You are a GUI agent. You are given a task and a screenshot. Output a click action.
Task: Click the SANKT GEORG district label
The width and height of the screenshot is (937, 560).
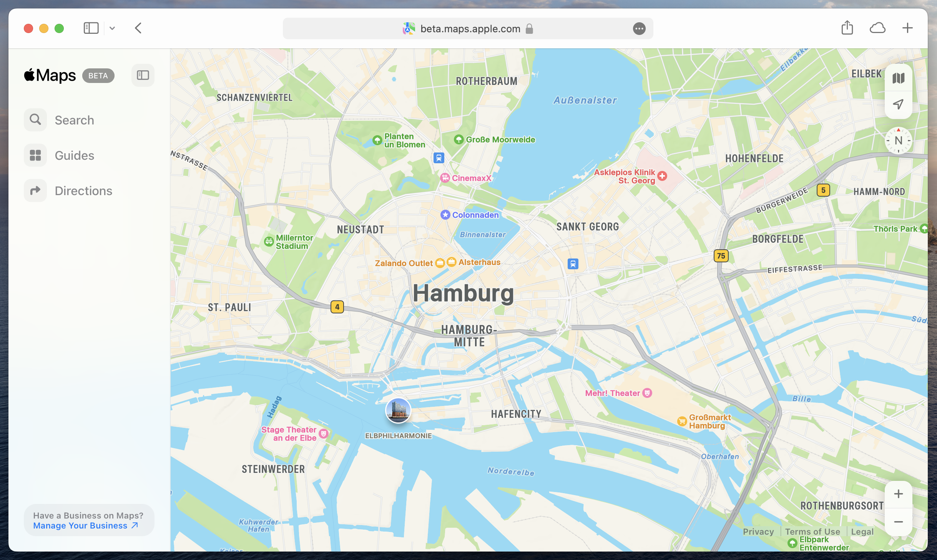click(x=588, y=227)
